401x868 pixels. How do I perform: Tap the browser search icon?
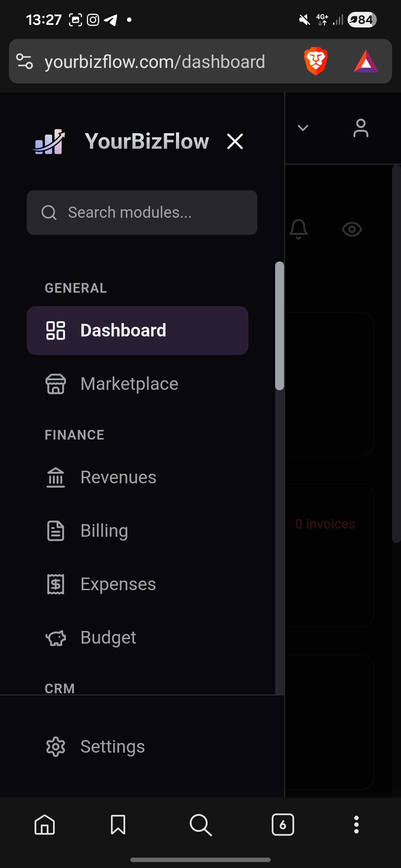tap(200, 825)
